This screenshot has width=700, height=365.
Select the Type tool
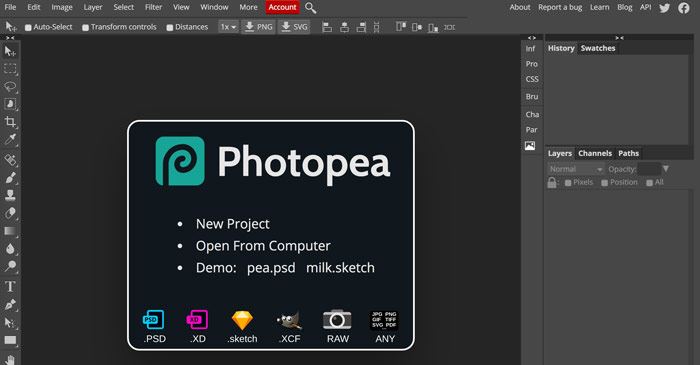[x=10, y=286]
